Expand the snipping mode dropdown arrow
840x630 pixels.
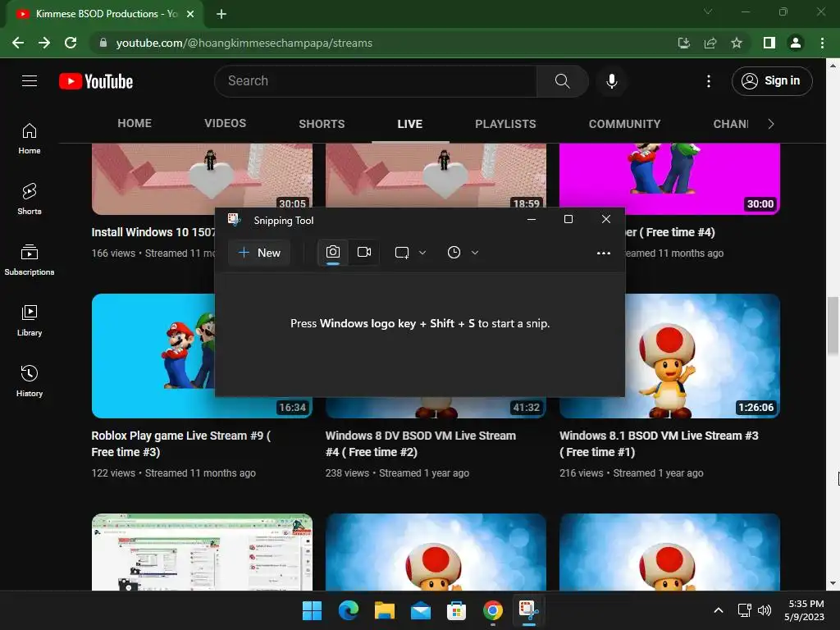pyautogui.click(x=422, y=253)
